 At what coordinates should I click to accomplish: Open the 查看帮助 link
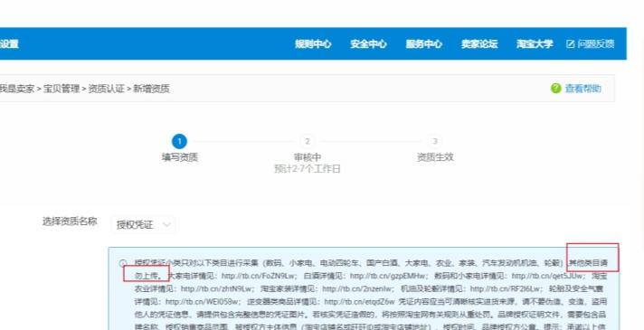point(583,89)
